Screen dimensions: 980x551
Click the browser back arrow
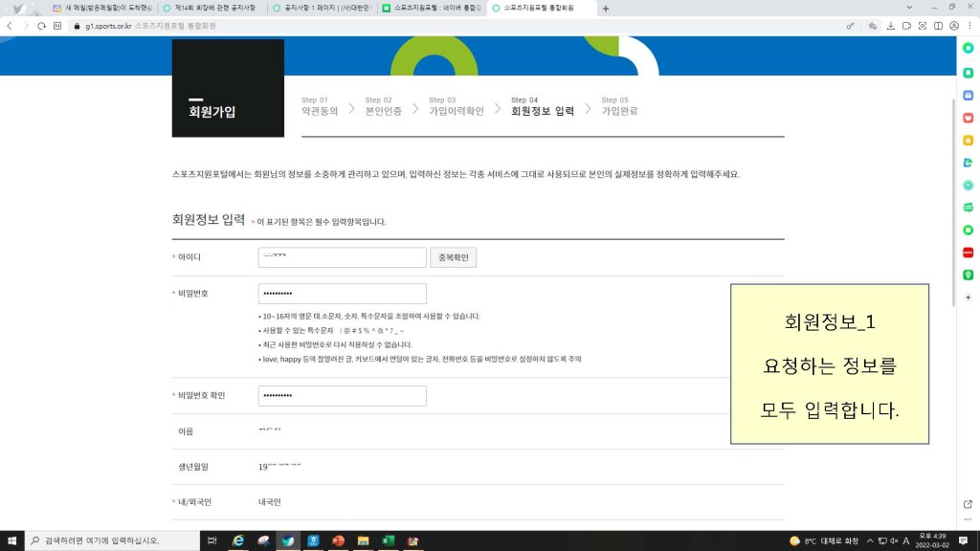pos(11,26)
